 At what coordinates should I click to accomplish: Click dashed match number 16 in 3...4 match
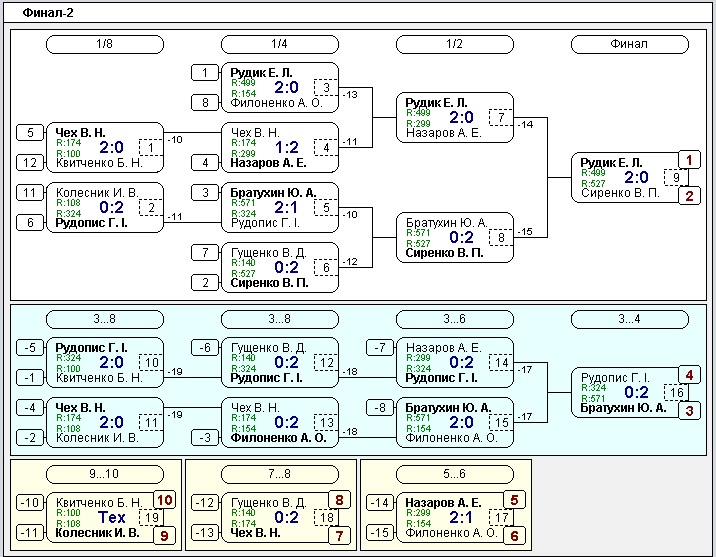tap(676, 393)
